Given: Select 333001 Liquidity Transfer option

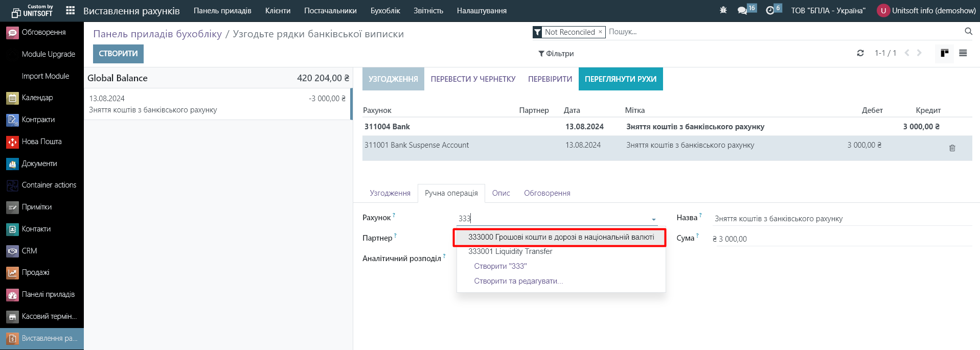Looking at the screenshot, I should click(510, 251).
